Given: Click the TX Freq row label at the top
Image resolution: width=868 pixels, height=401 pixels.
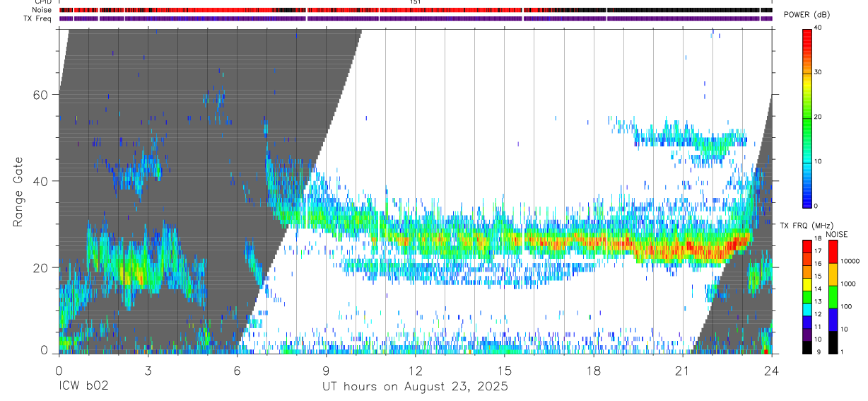Looking at the screenshot, I should (39, 18).
